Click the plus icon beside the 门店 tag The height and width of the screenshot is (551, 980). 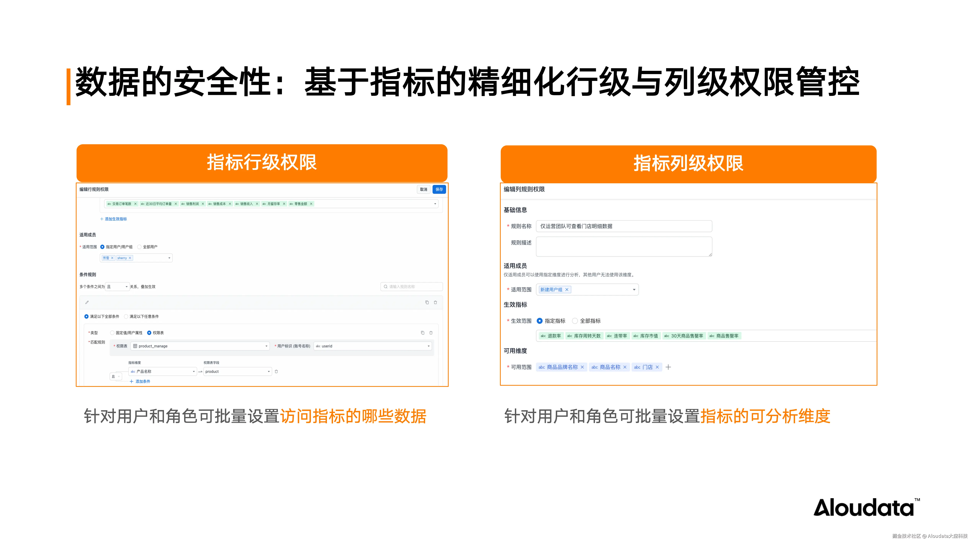coord(668,367)
